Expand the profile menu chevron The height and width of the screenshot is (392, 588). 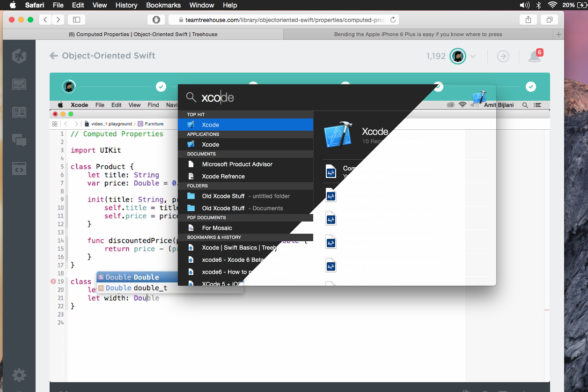click(473, 57)
